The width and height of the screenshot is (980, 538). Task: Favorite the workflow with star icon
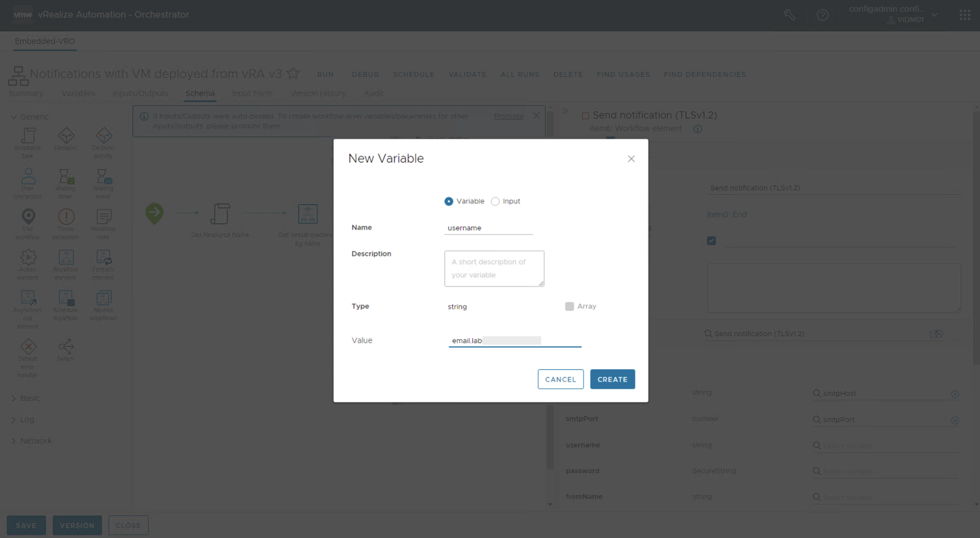click(x=293, y=73)
